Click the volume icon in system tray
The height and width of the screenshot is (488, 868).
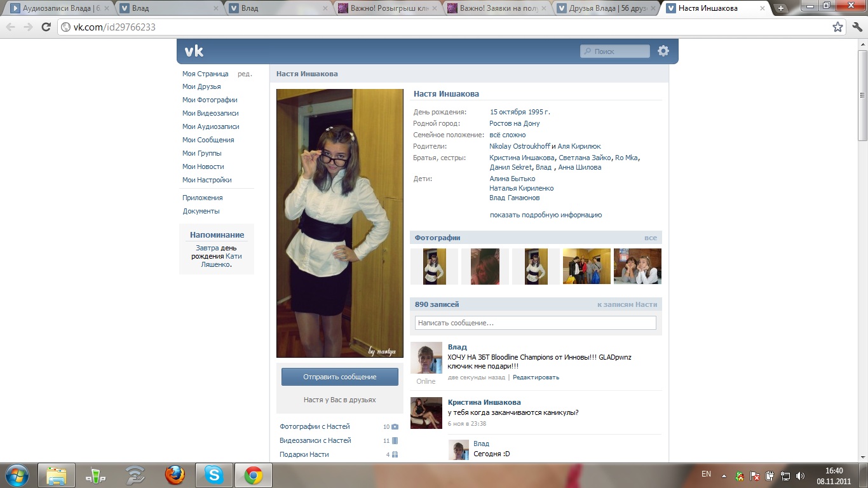800,475
